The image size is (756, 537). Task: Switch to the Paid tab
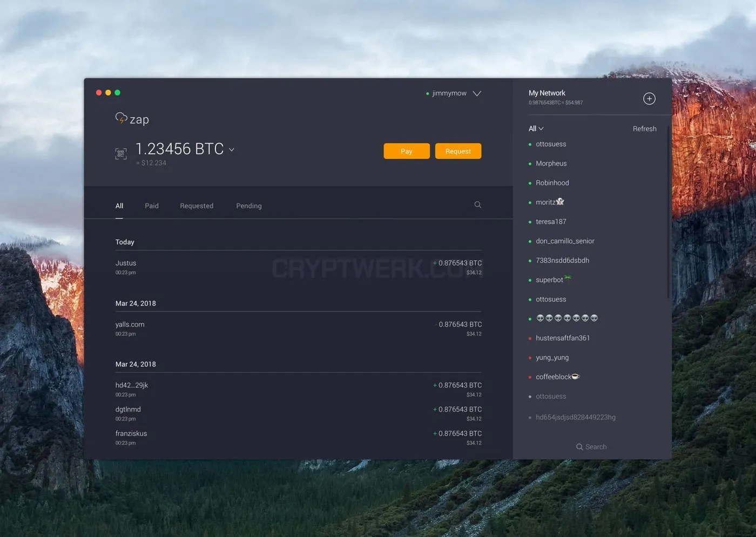tap(152, 206)
